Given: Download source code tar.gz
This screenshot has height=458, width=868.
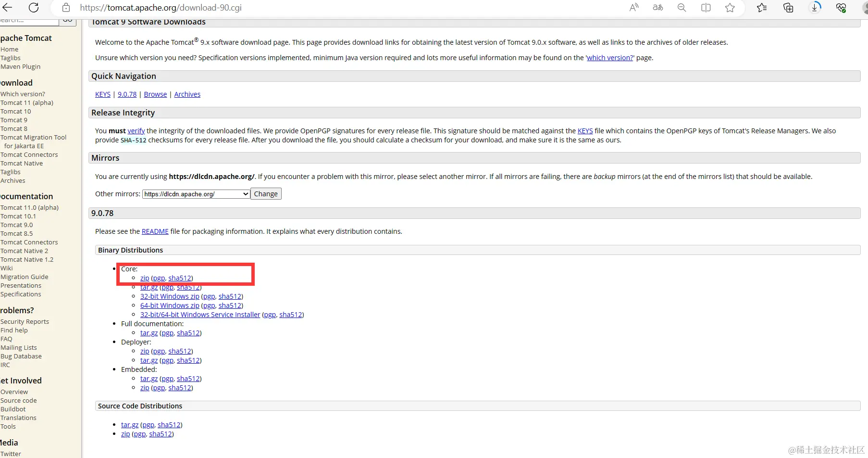Looking at the screenshot, I should pos(130,425).
